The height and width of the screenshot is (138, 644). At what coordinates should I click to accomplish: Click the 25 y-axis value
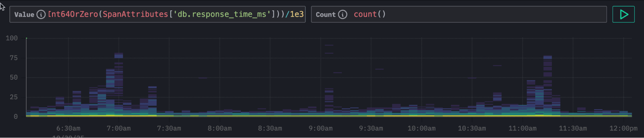tap(14, 97)
